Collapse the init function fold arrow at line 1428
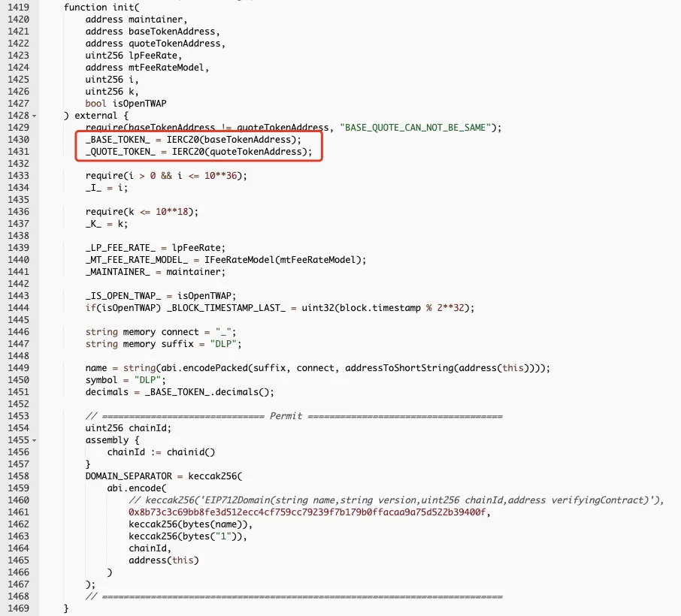This screenshot has height=616, width=681. (x=35, y=116)
